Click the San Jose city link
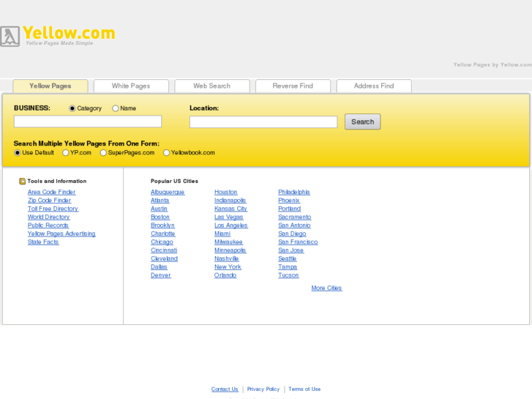This screenshot has height=399, width=532. [291, 250]
